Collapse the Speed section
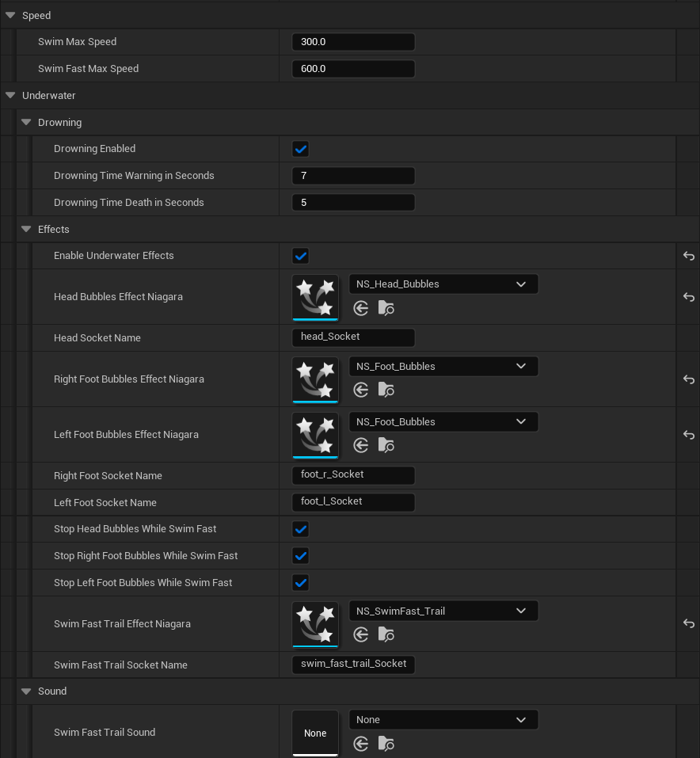 pyautogui.click(x=10, y=15)
